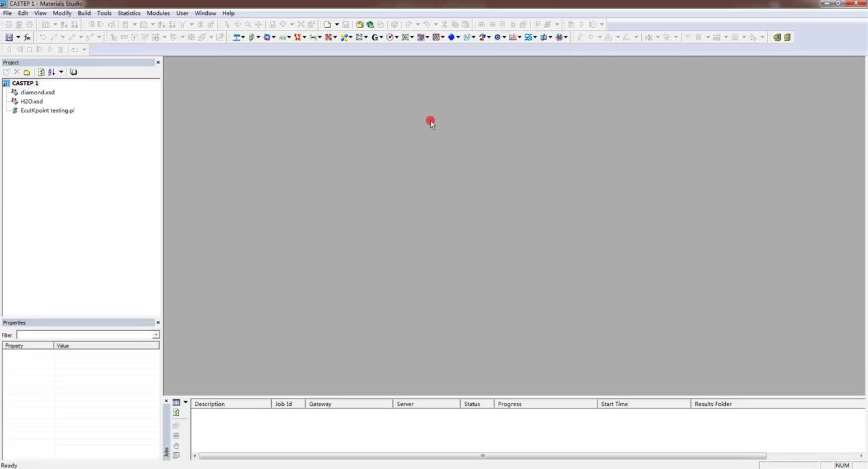The width and height of the screenshot is (868, 469).
Task: Click the refresh jobs icon in Jobs panel
Action: [176, 413]
